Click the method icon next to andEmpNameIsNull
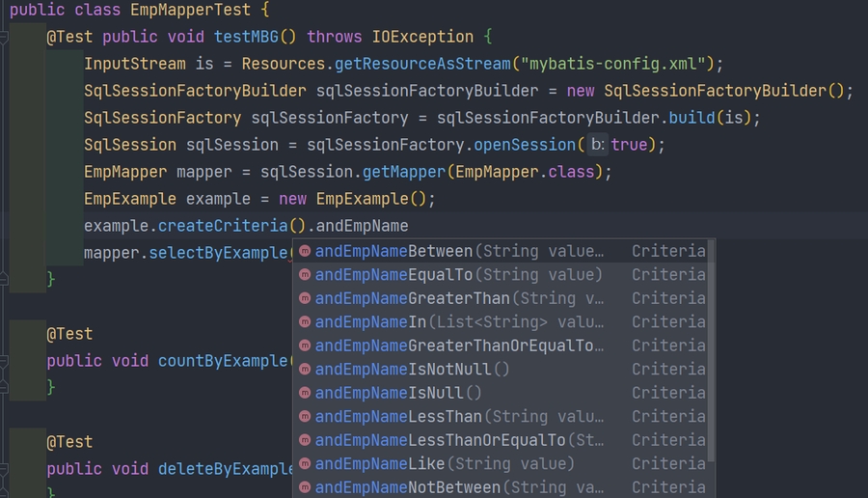 pyautogui.click(x=305, y=393)
